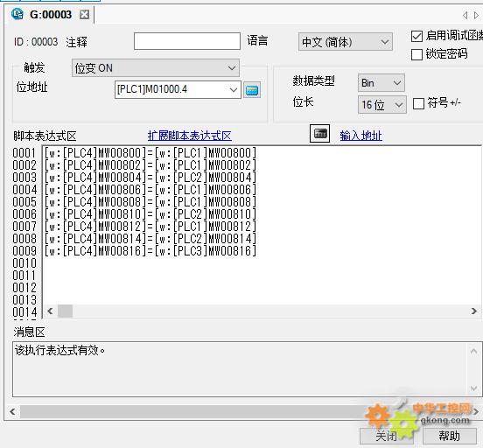The image size is (483, 448).
Task: Toggle the 启用调试函数 checkbox
Action: point(416,36)
